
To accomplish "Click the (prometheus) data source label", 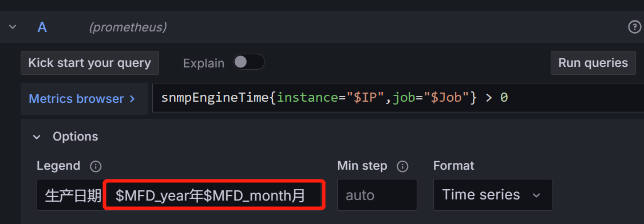I will click(128, 27).
